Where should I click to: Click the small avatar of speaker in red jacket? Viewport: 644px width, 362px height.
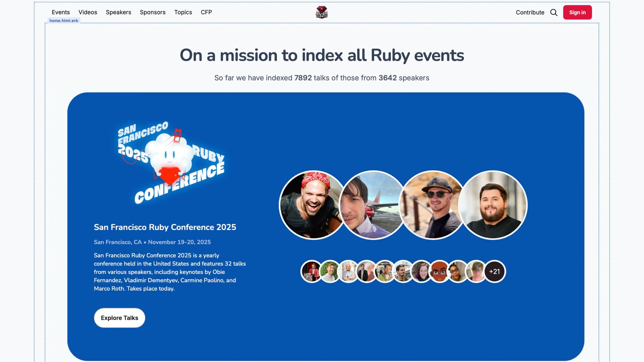[x=312, y=271]
